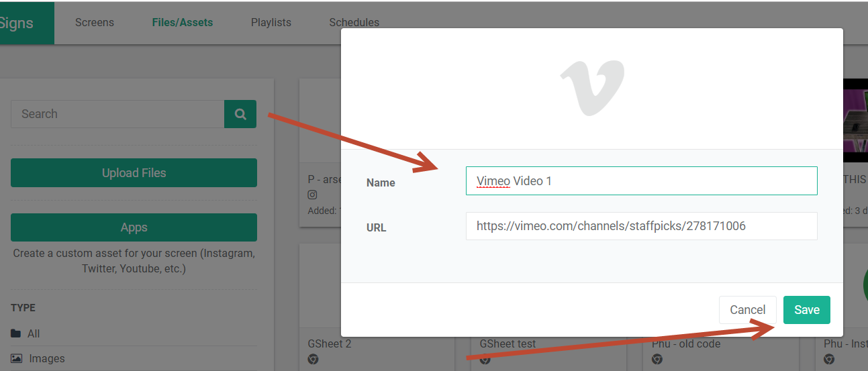This screenshot has height=371, width=868.
Task: Open the Screens tab
Action: 95,22
